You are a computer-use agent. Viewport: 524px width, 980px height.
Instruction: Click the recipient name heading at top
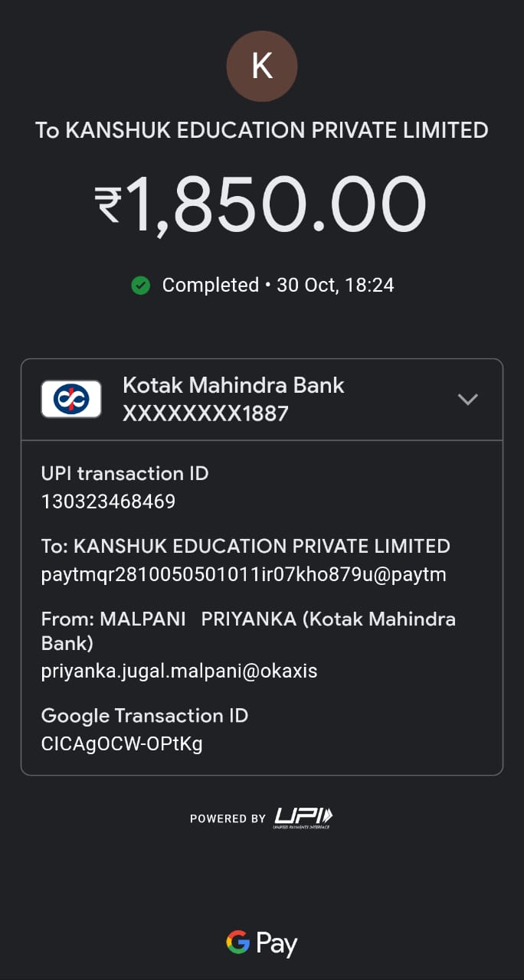(262, 130)
